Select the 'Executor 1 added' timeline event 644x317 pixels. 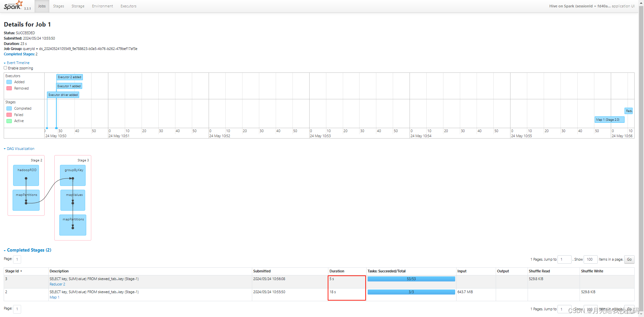[x=69, y=86]
